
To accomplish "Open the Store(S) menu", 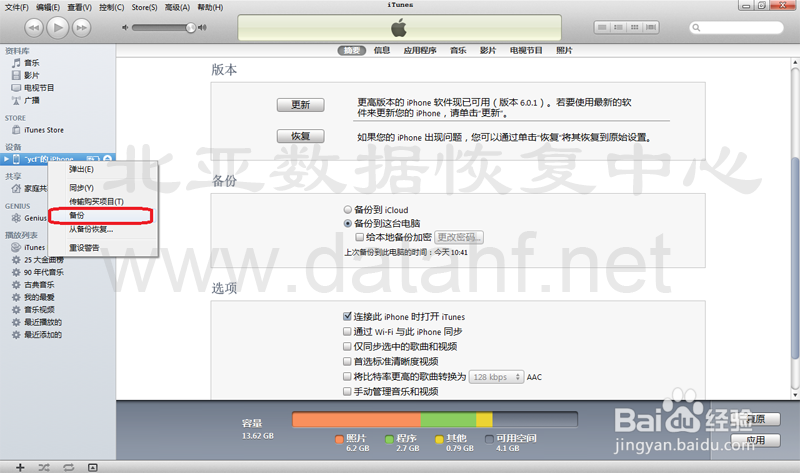I will [x=144, y=7].
